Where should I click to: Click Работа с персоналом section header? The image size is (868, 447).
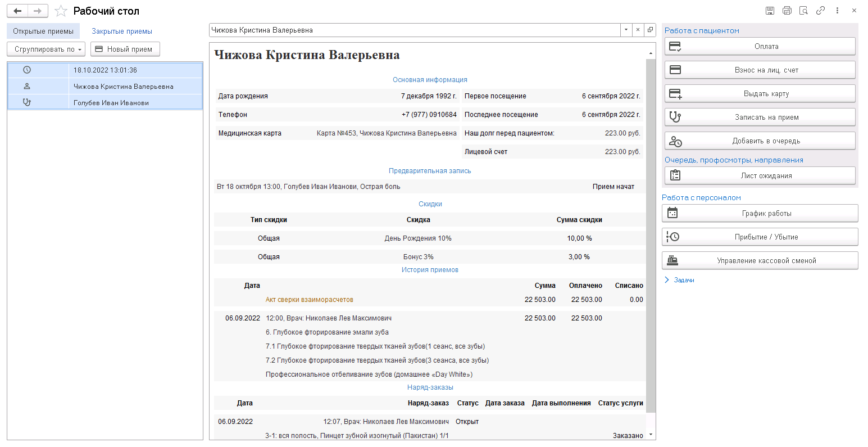click(701, 198)
